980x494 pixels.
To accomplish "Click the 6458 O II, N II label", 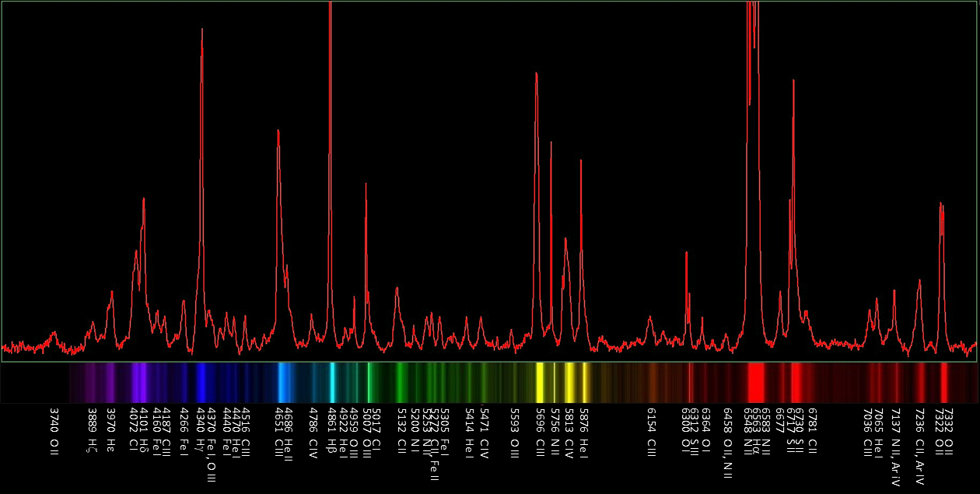I will pos(727,440).
